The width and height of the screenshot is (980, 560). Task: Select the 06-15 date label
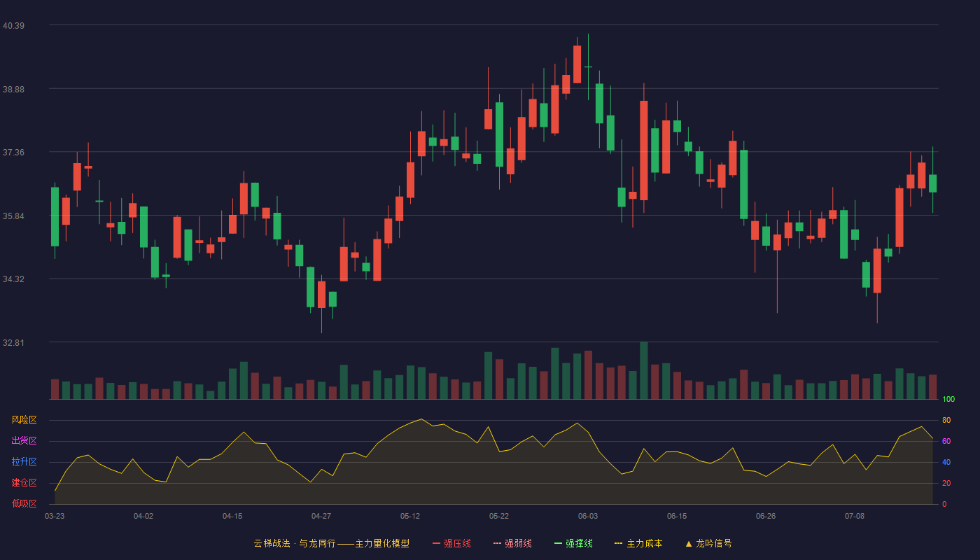click(x=677, y=516)
